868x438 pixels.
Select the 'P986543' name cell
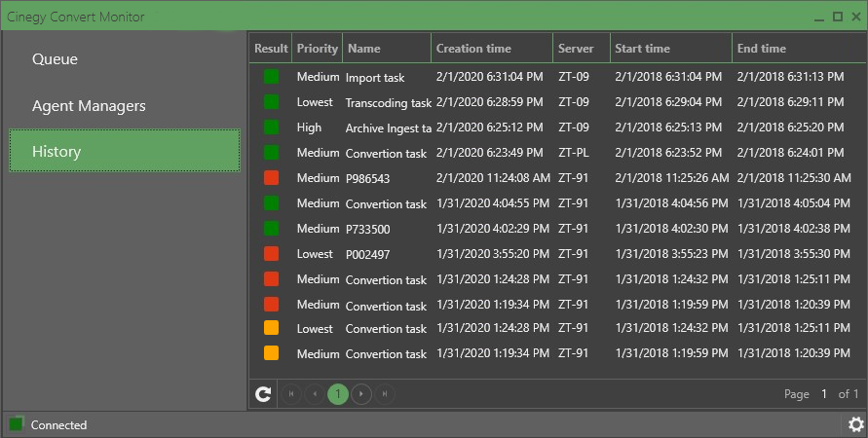[367, 179]
